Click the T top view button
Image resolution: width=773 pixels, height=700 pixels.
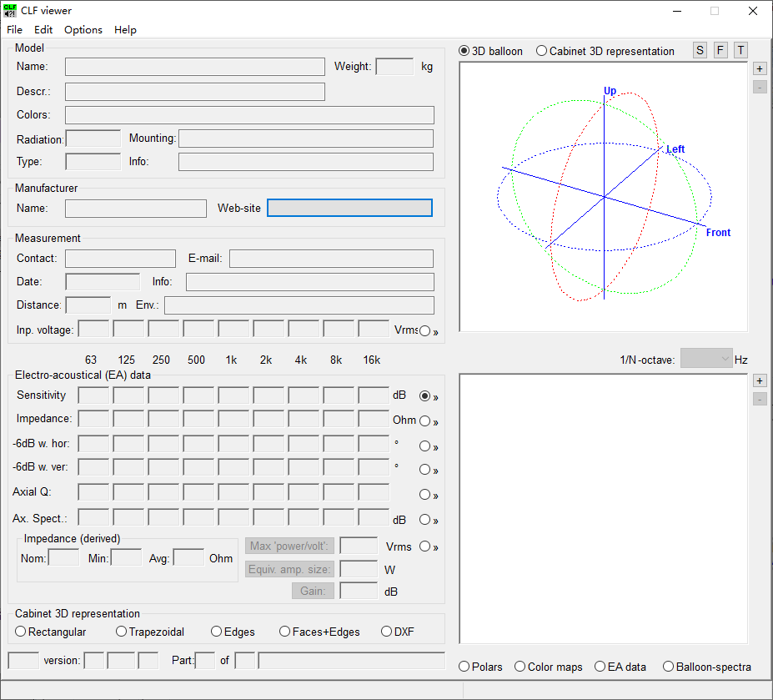(x=740, y=50)
